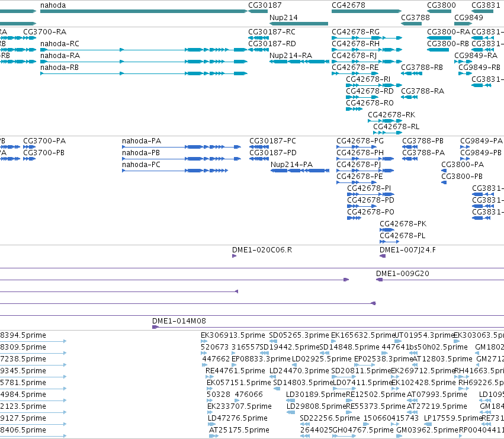
Task: Click the CG9849-RA transcript label
Action: [476, 56]
